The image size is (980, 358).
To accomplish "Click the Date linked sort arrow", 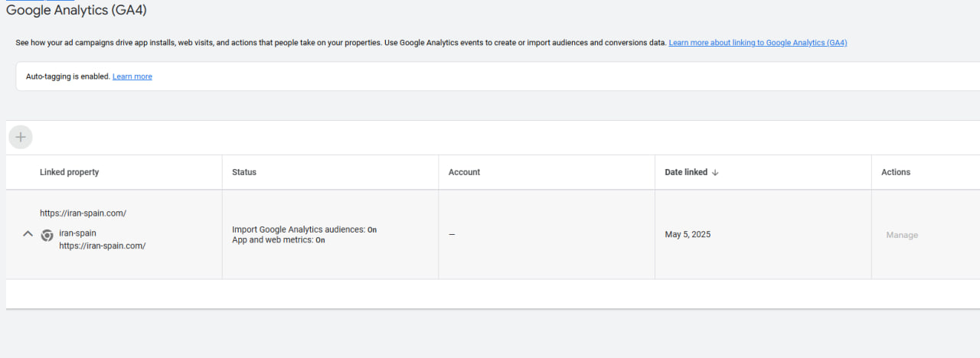I will coord(715,173).
